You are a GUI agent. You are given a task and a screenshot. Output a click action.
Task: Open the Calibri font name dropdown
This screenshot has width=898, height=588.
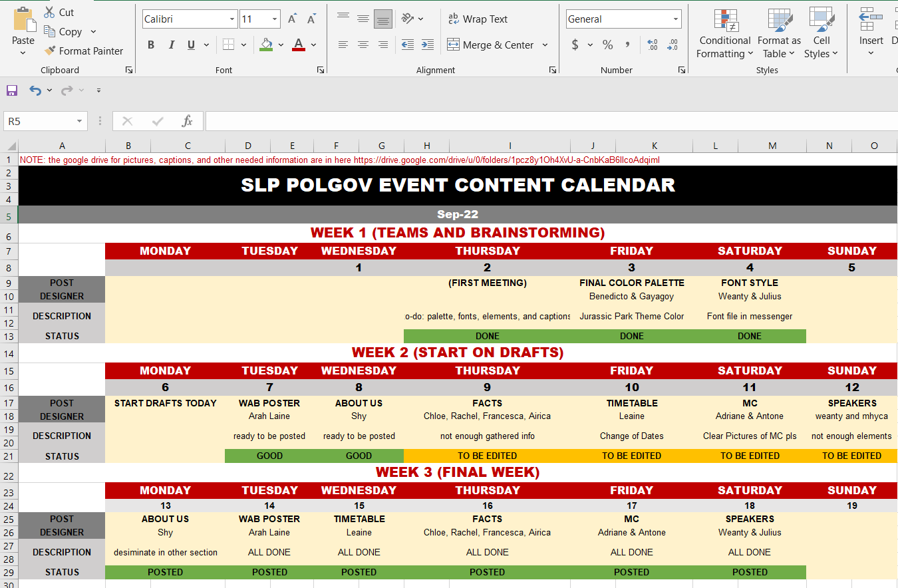click(x=232, y=19)
